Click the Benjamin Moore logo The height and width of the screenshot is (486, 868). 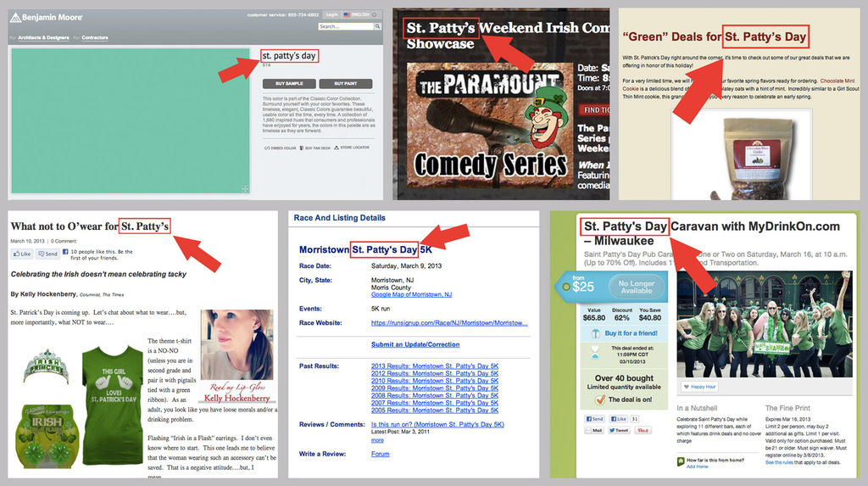click(47, 18)
